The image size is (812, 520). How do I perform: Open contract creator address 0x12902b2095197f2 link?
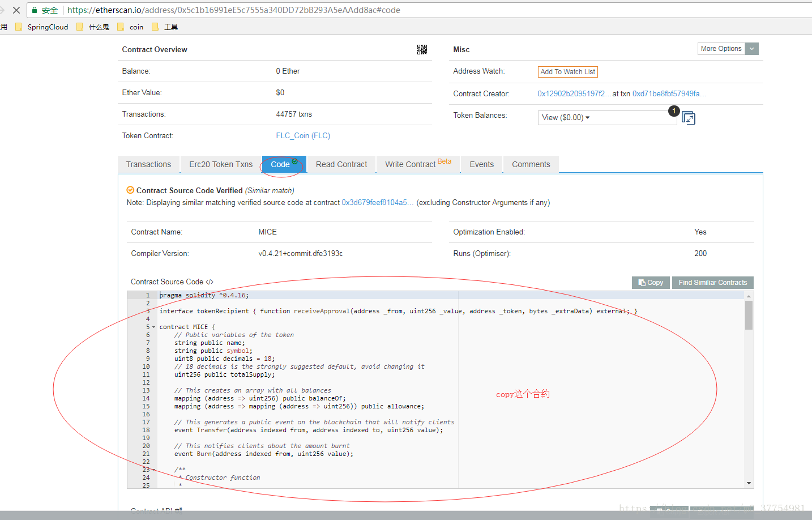tap(574, 93)
